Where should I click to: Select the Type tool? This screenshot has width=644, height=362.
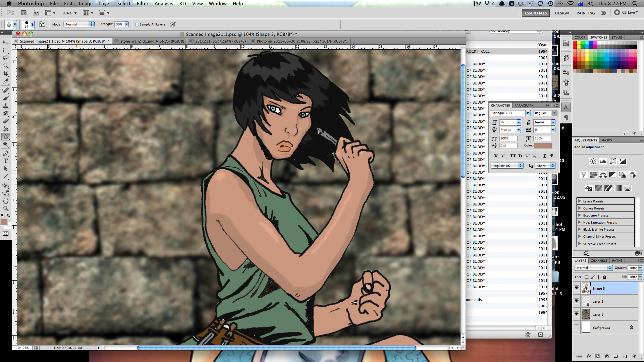[6, 161]
